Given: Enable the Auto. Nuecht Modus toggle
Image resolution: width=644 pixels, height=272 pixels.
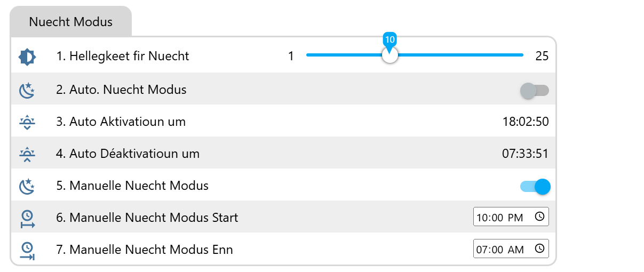Looking at the screenshot, I should pos(535,91).
